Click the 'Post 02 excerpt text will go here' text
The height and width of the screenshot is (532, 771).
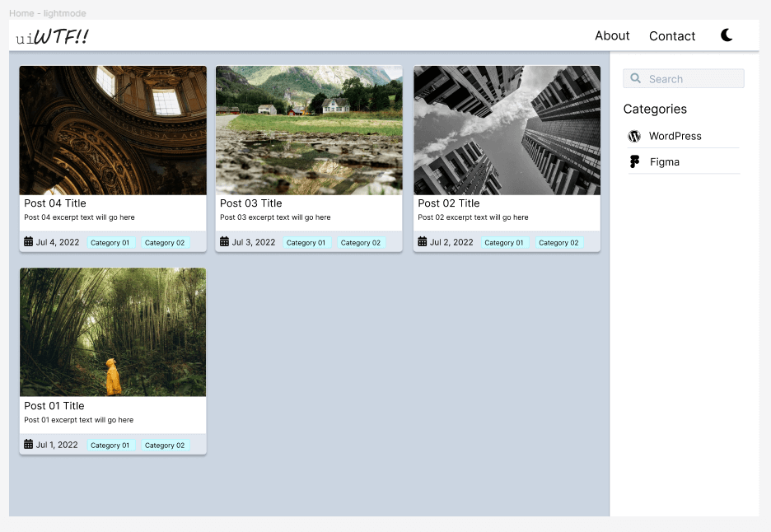[473, 217]
